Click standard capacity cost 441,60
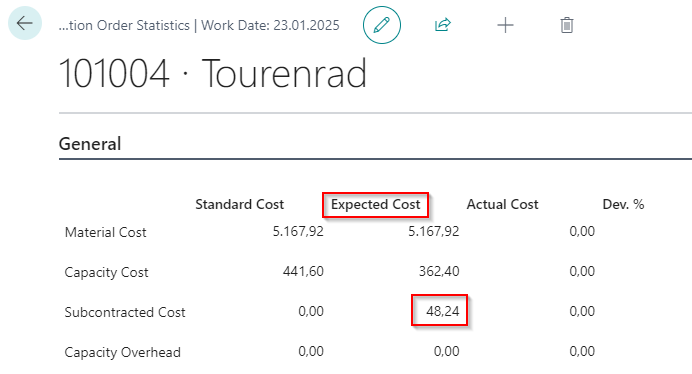The height and width of the screenshot is (374, 692). [x=303, y=271]
